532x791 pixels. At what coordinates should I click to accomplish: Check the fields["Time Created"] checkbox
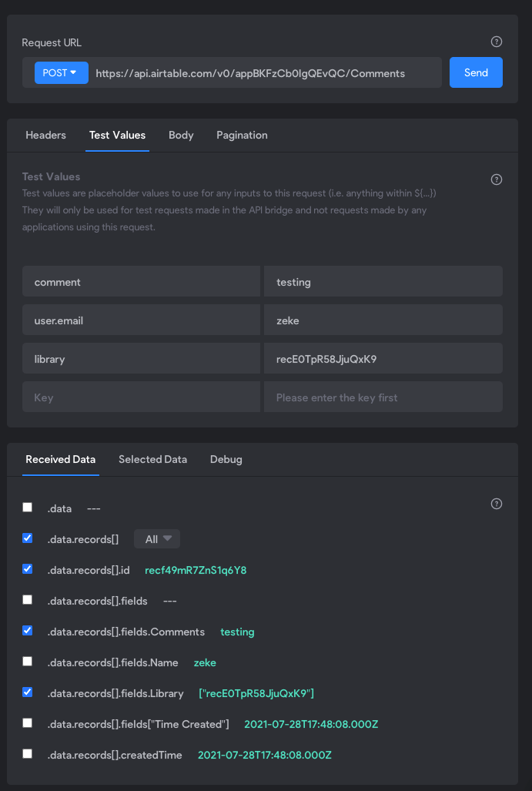27,723
